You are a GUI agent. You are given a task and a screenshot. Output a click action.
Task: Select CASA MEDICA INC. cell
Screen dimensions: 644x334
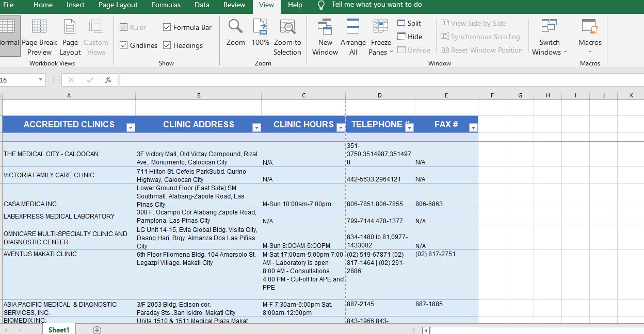[69, 196]
